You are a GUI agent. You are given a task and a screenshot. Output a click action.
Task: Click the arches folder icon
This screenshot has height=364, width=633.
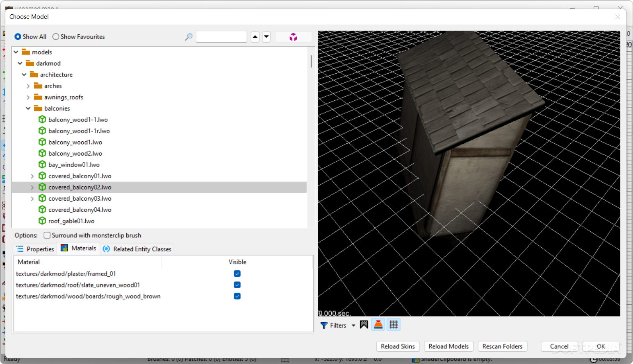[x=38, y=86]
